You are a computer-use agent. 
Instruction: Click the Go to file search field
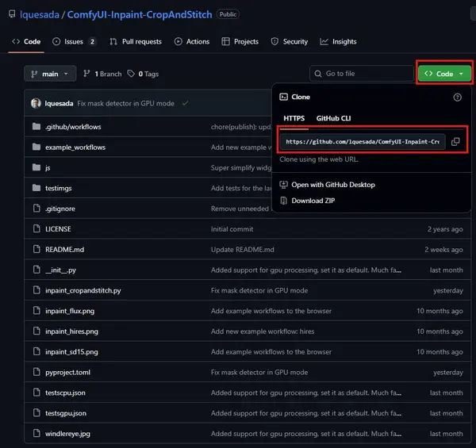tap(362, 74)
